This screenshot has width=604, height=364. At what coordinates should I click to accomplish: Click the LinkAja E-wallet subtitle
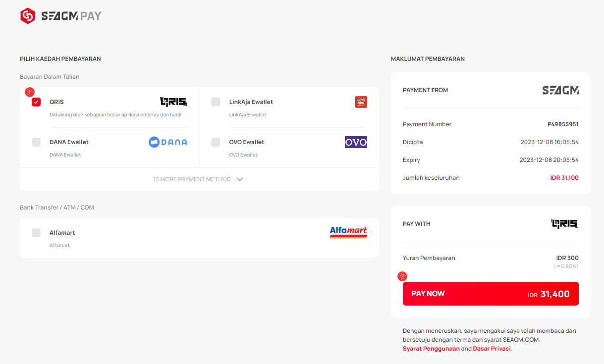tap(248, 115)
